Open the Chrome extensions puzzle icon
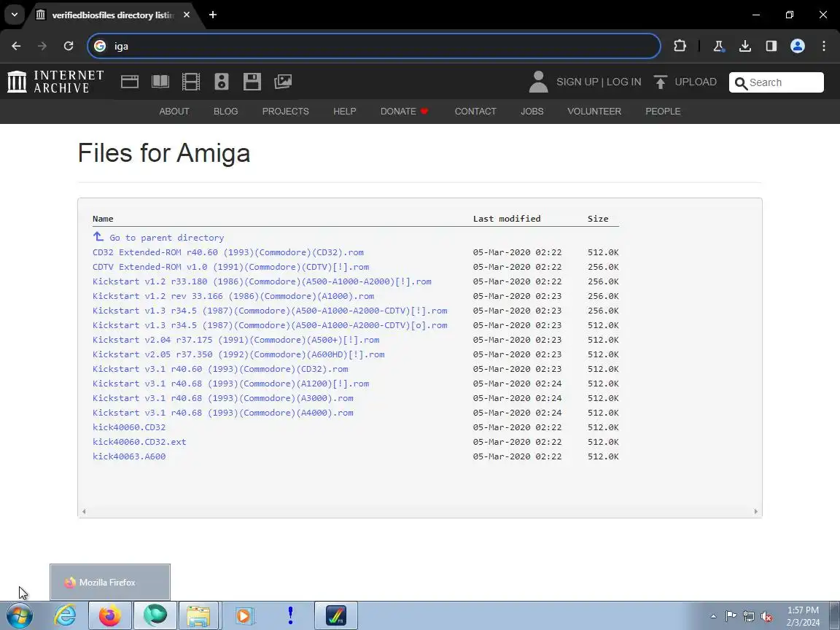The image size is (840, 630). click(x=680, y=46)
